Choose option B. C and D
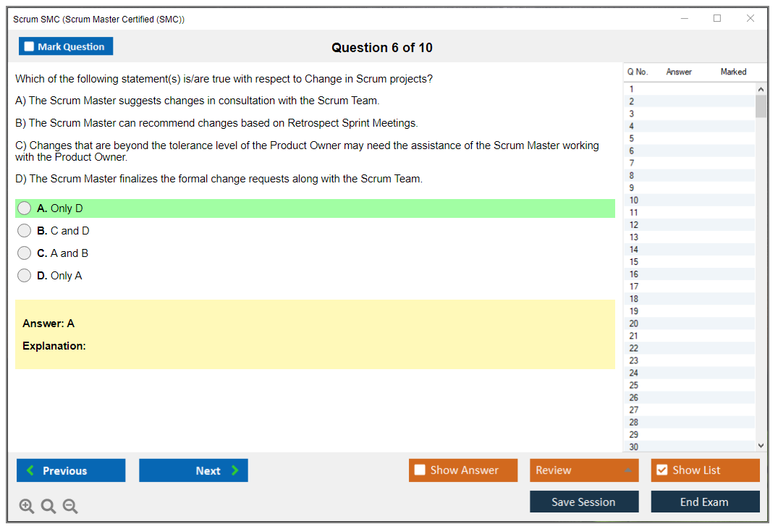The image size is (778, 532). [25, 231]
